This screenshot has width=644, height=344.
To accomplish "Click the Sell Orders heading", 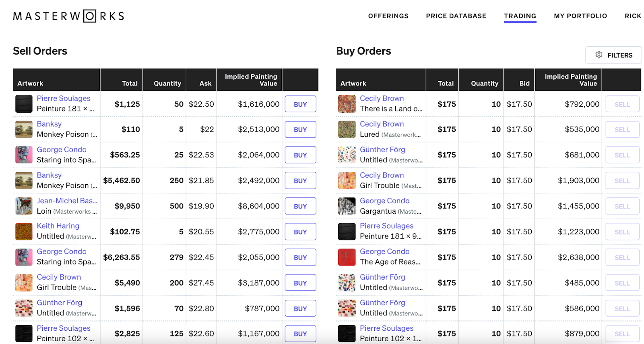I will coord(40,51).
